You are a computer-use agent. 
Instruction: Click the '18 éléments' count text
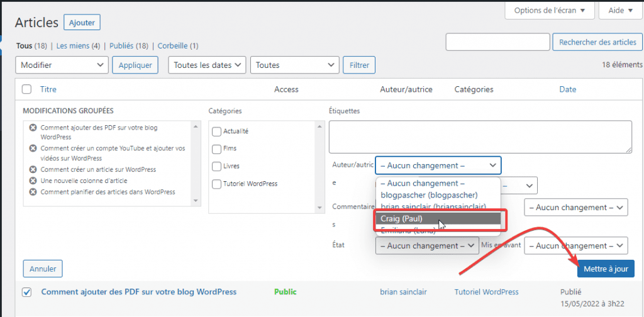621,64
